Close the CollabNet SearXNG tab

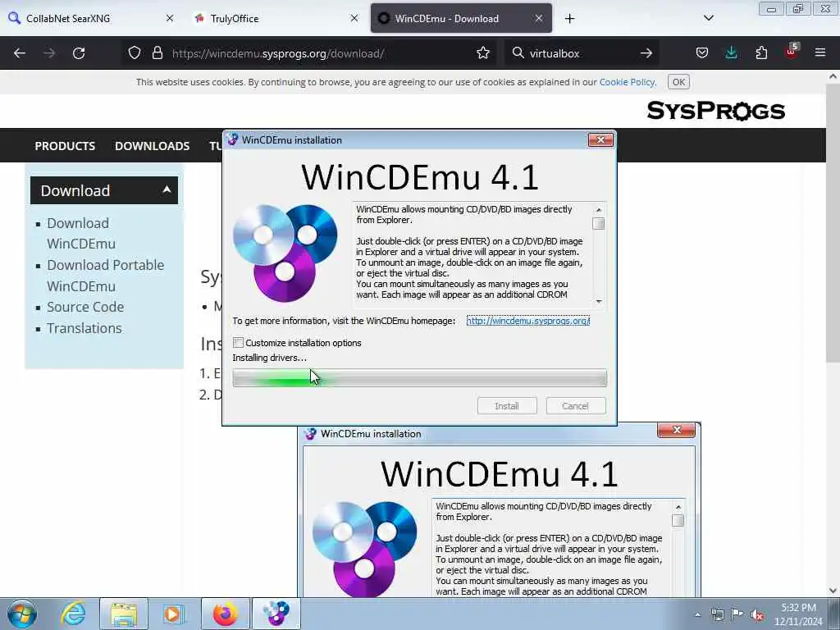[x=169, y=18]
